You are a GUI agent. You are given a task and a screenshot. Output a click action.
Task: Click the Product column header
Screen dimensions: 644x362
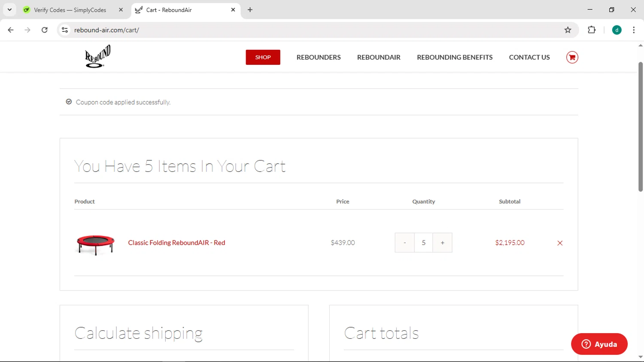tap(85, 201)
